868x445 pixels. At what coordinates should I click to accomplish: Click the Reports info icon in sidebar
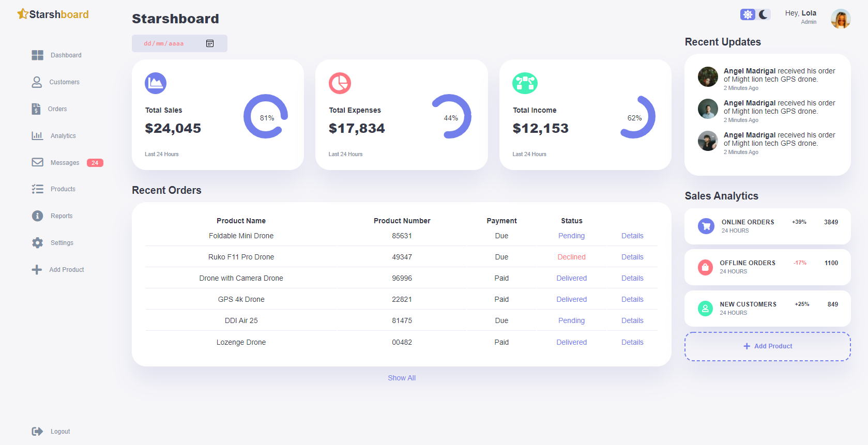pyautogui.click(x=37, y=216)
